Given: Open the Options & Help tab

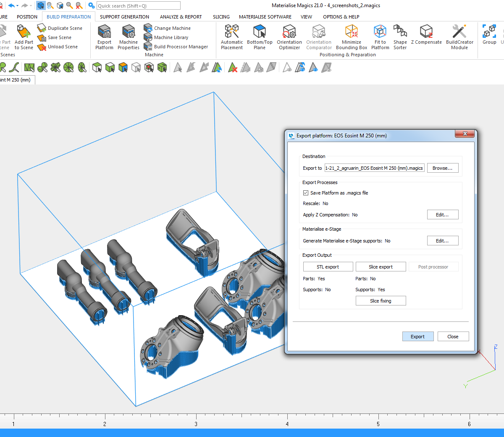Looking at the screenshot, I should (341, 17).
